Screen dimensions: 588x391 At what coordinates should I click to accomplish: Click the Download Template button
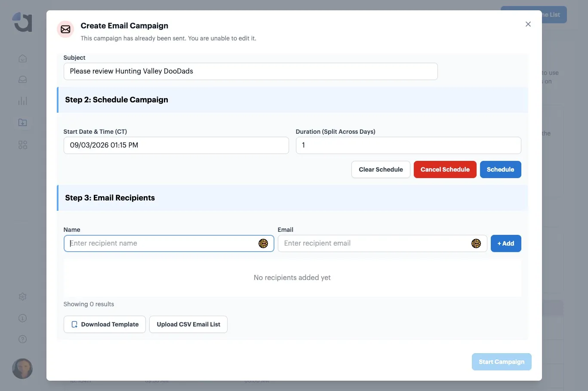tap(105, 324)
